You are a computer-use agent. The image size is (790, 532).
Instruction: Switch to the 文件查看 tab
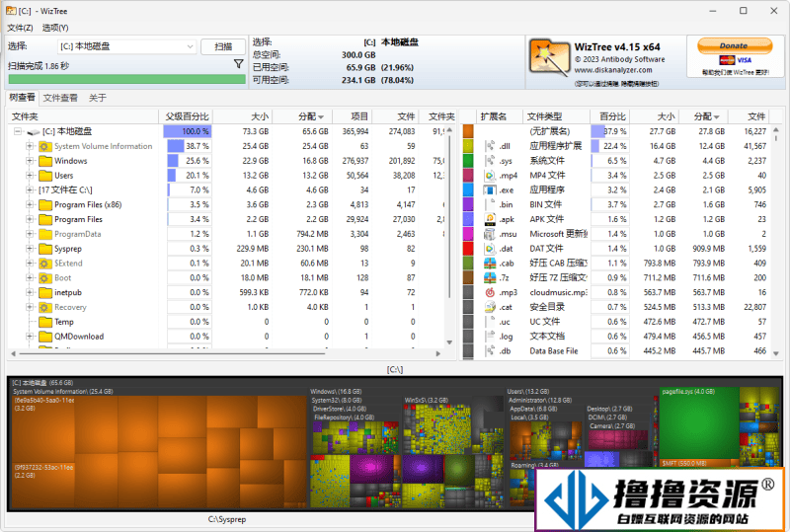point(60,98)
